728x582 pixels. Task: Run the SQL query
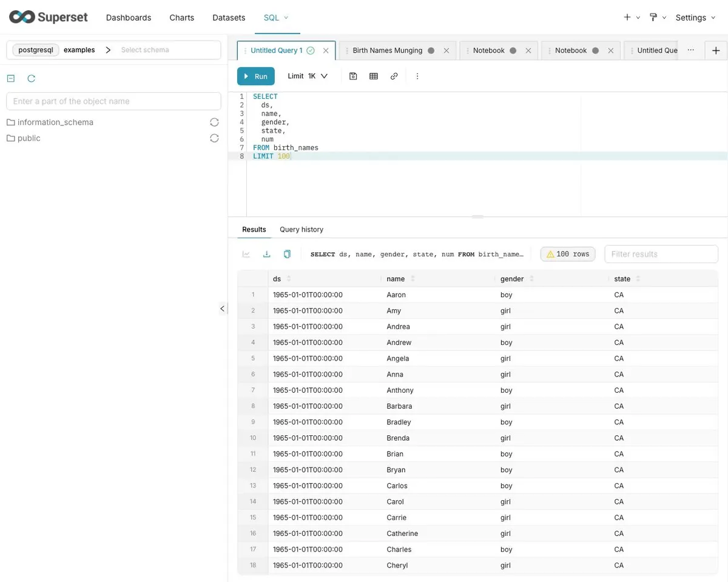pos(256,76)
